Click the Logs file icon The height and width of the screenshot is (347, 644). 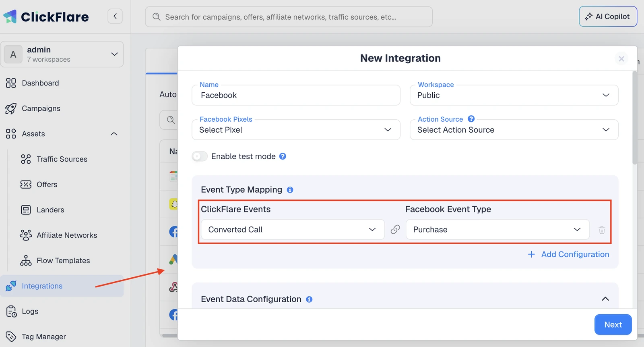[11, 312]
